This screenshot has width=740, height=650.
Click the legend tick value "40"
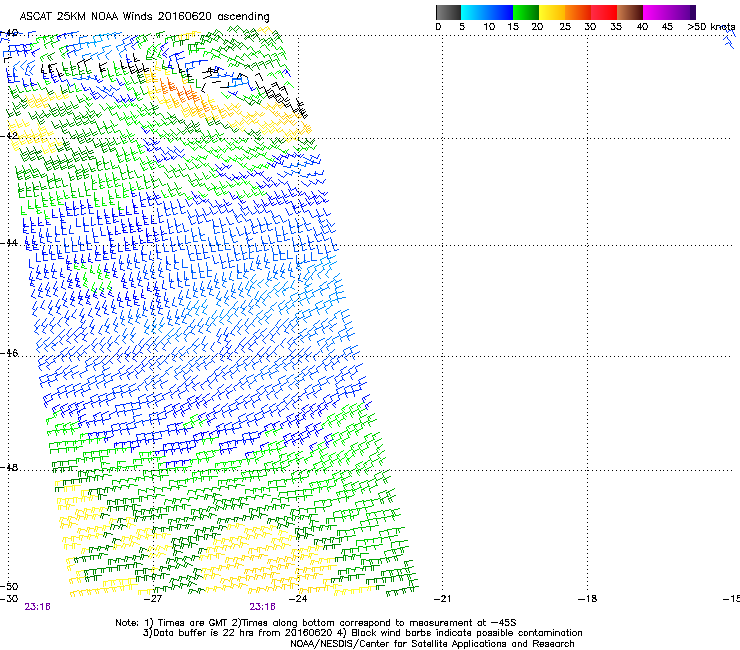click(x=642, y=27)
